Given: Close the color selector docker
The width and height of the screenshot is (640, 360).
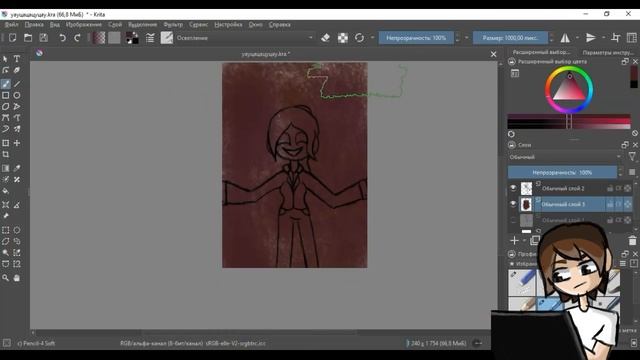Looking at the screenshot, I should (x=635, y=62).
